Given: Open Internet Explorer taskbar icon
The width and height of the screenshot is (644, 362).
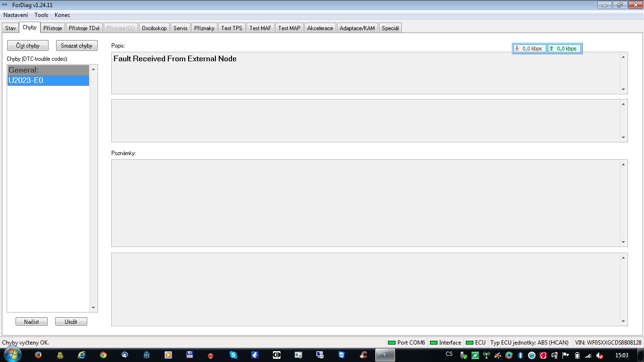Looking at the screenshot, I should tap(82, 355).
